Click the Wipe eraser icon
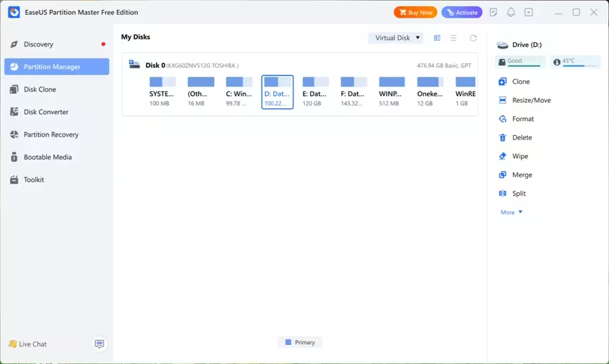 pos(503,156)
